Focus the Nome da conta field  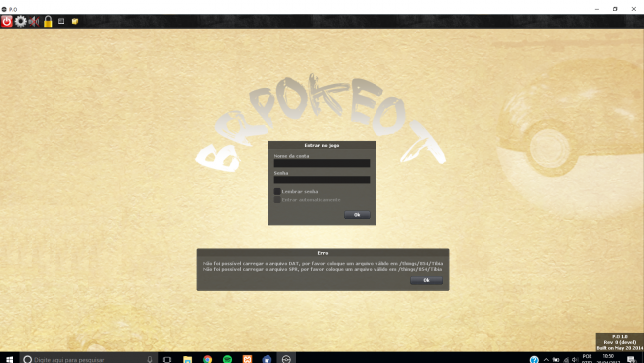click(x=322, y=163)
